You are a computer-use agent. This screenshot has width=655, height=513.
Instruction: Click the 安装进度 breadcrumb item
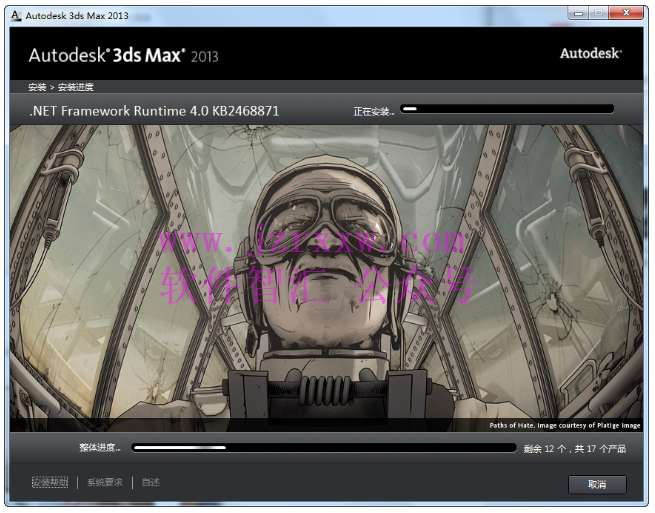tap(76, 87)
